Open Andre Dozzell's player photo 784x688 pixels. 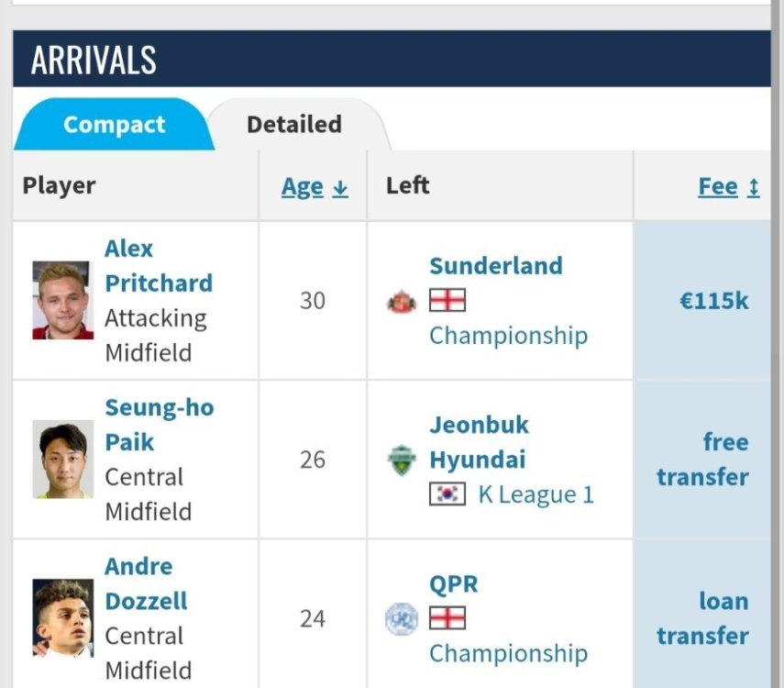(x=62, y=618)
